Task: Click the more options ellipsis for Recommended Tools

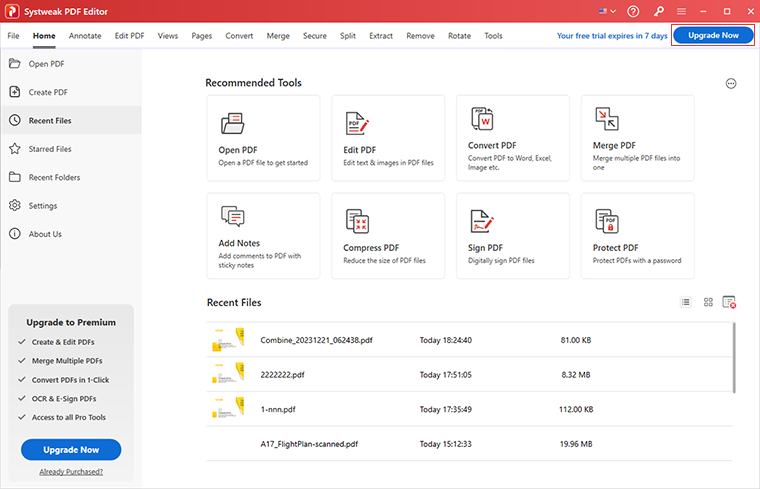Action: (731, 83)
